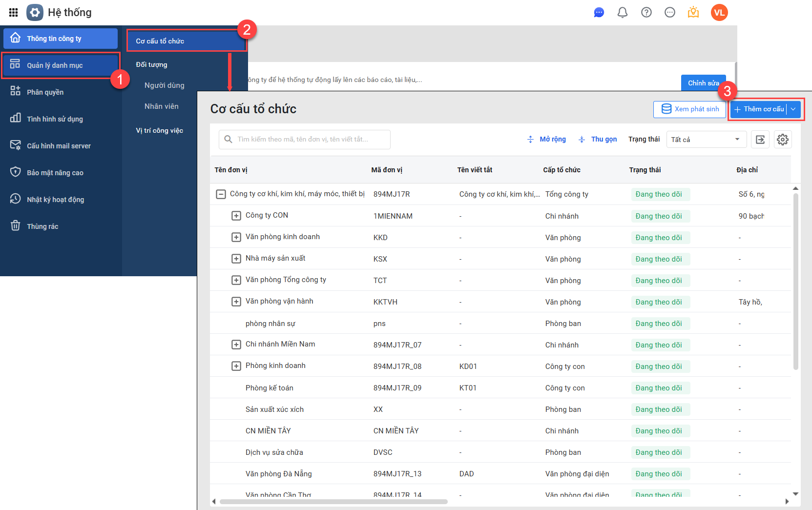This screenshot has height=510, width=812.
Task: Click the Xem phát sinh button
Action: click(x=689, y=109)
